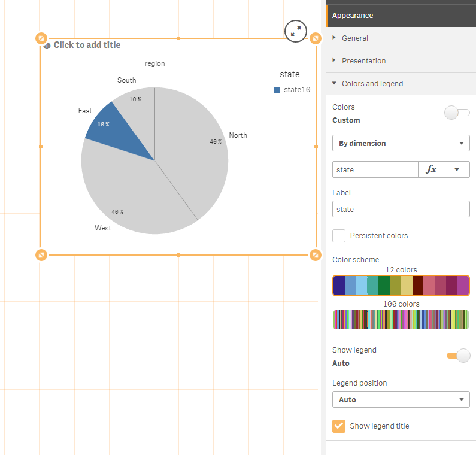Click the plus icon beside the chart title
Viewport: 476px width, 455px height.
47,45
